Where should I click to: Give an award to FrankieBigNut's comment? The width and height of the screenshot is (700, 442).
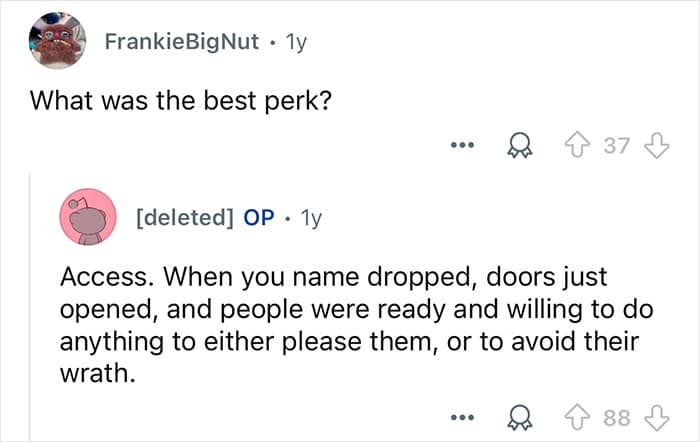(x=519, y=146)
